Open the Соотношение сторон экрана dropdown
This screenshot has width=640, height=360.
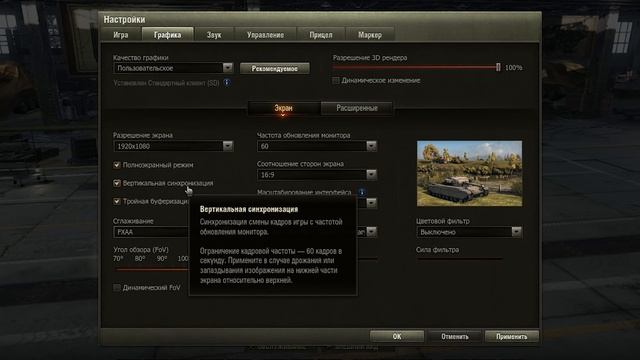coord(317,175)
